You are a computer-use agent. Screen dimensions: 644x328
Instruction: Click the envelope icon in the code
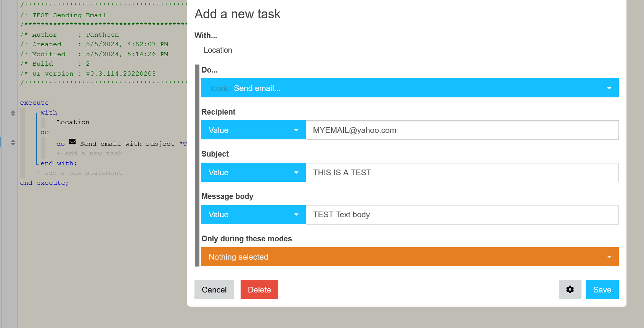(x=72, y=142)
